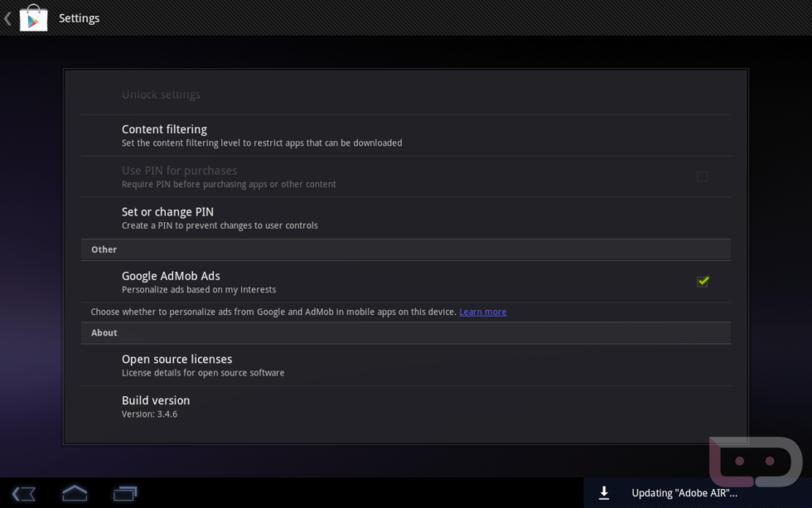Tap the Use PIN for purchases label
Image resolution: width=812 pixels, height=508 pixels.
point(179,171)
